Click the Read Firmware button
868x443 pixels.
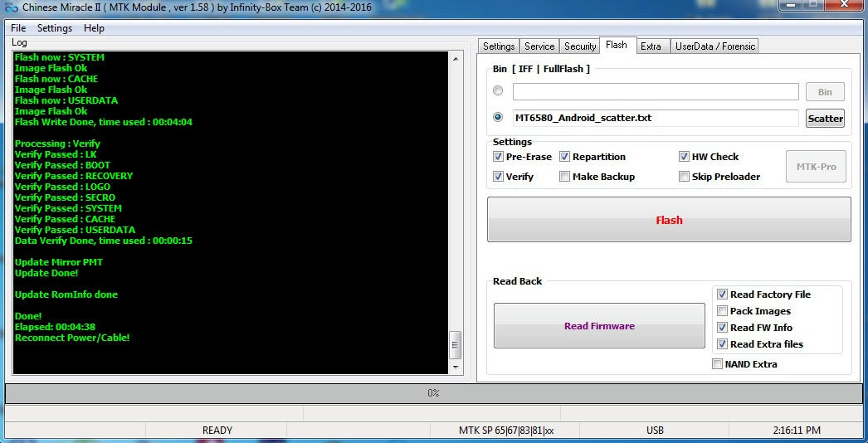[x=598, y=326]
